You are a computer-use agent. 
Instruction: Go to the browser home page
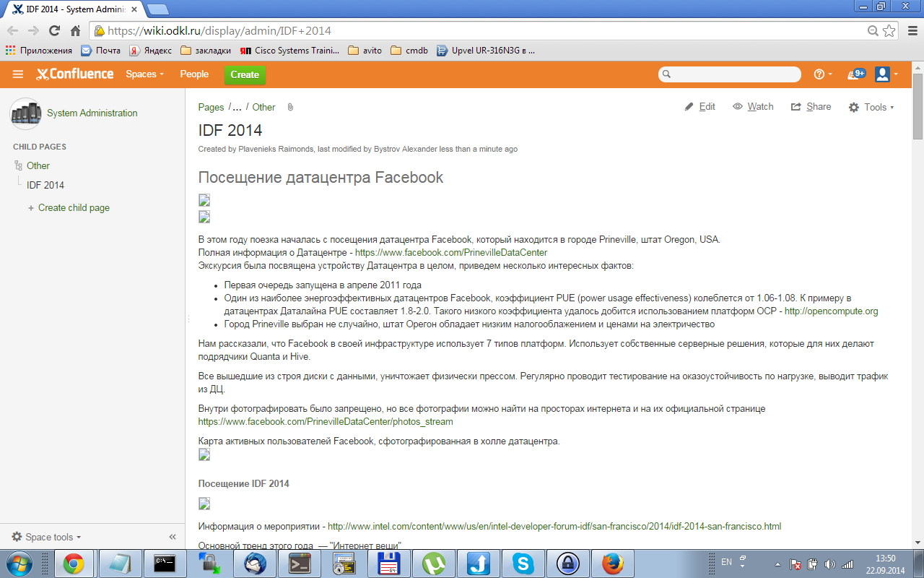[x=75, y=31]
